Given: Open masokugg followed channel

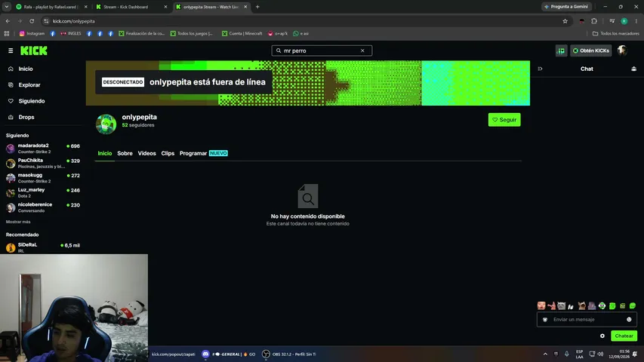Looking at the screenshot, I should pyautogui.click(x=43, y=178).
